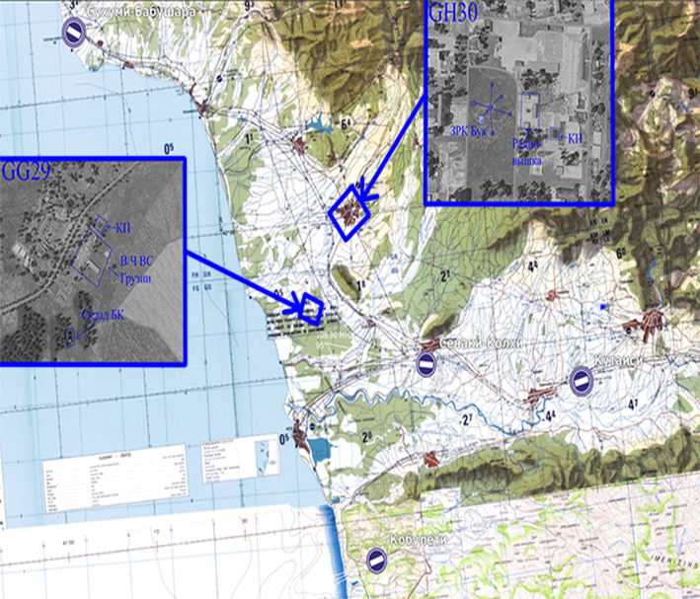Select the Кобулети airfield icon
The height and width of the screenshot is (599, 700).
pos(376,560)
